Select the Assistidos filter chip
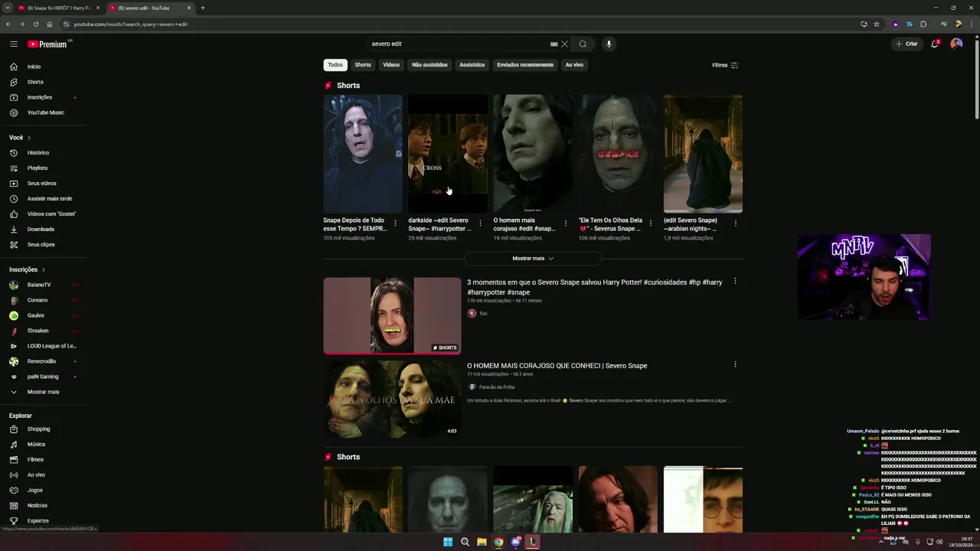The width and height of the screenshot is (980, 551). [x=472, y=65]
